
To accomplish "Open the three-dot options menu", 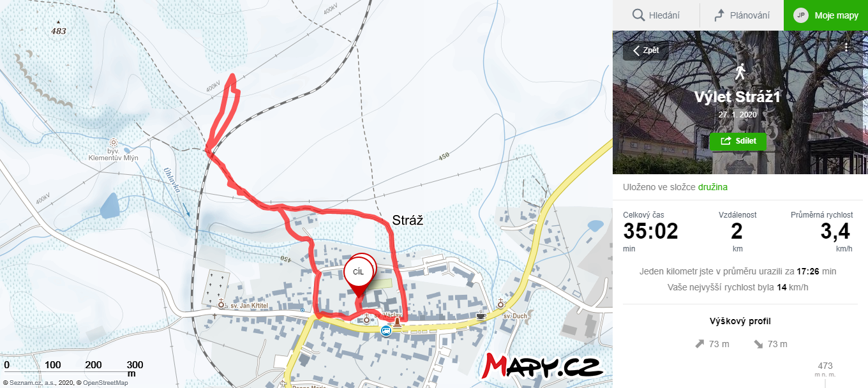I will (846, 47).
